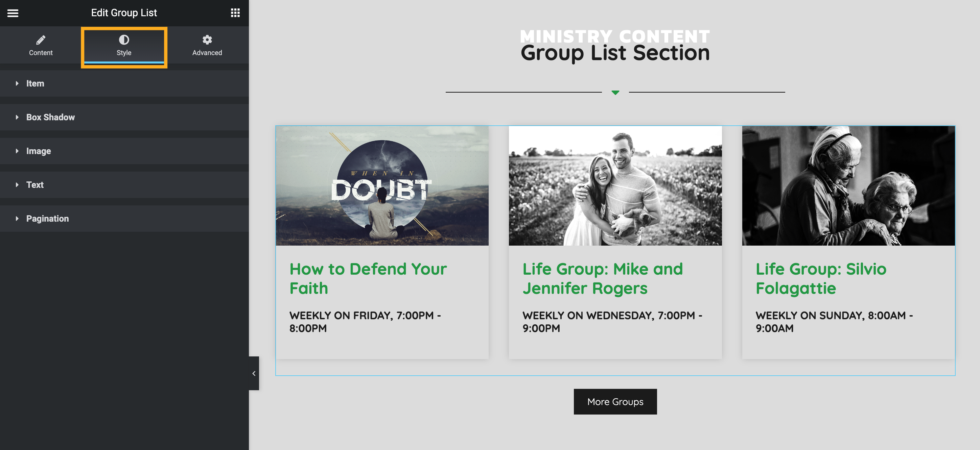Click the More Groups button
The width and height of the screenshot is (980, 450).
click(x=615, y=401)
